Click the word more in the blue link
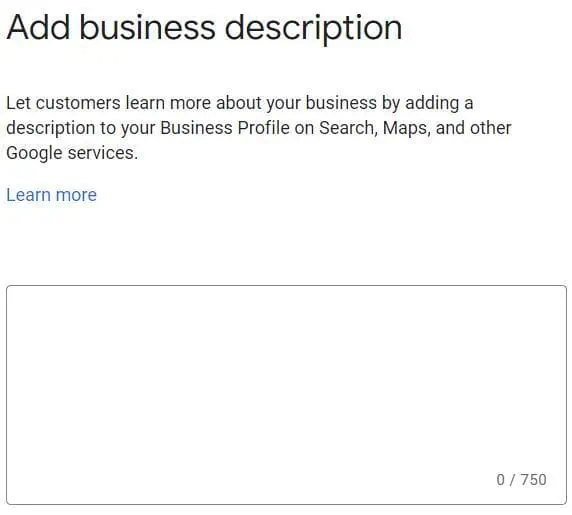The image size is (572, 515). (x=77, y=195)
